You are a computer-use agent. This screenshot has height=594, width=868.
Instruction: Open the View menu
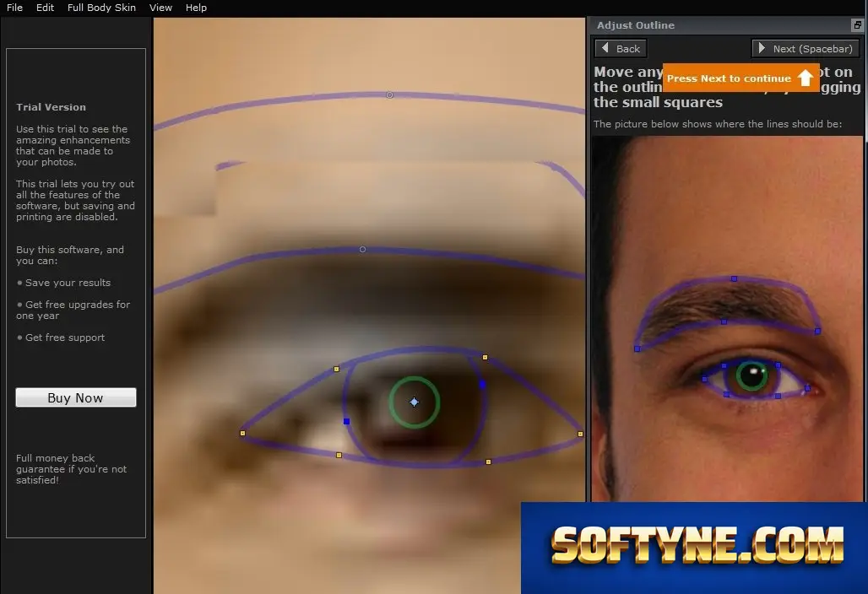point(160,8)
